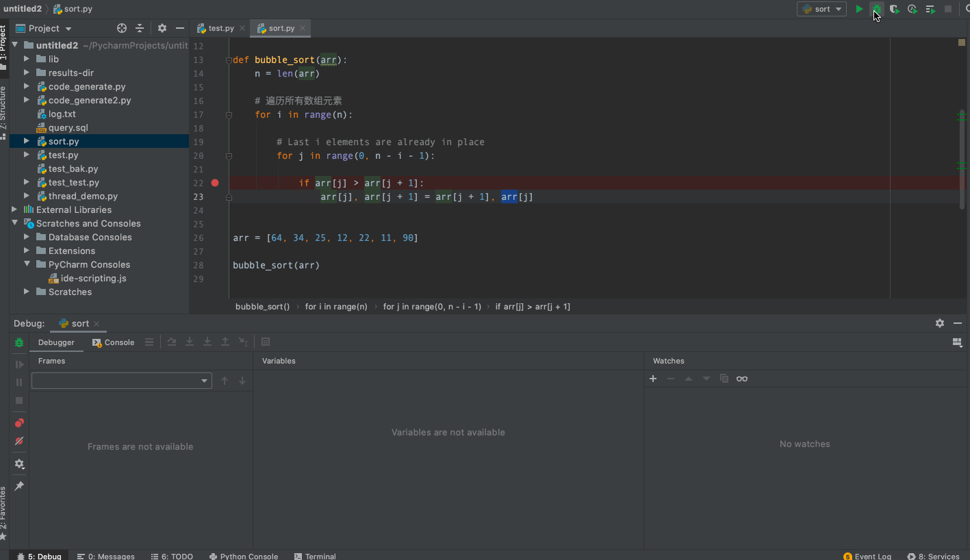Click the Profile run icon in top toolbar
This screenshot has width=970, height=560.
click(x=912, y=10)
